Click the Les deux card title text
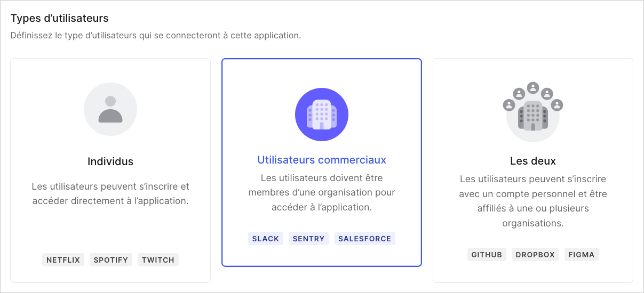The width and height of the screenshot is (644, 293). pyautogui.click(x=533, y=161)
